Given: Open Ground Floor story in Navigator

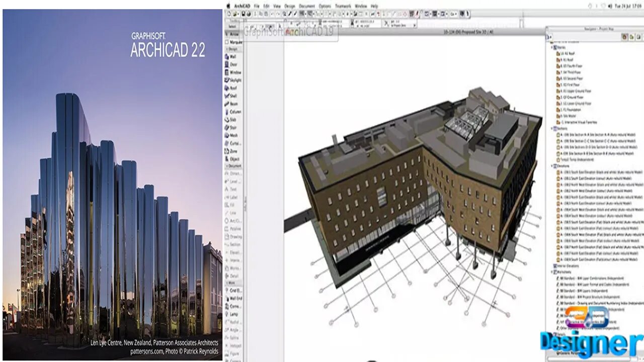Looking at the screenshot, I should pyautogui.click(x=569, y=97).
